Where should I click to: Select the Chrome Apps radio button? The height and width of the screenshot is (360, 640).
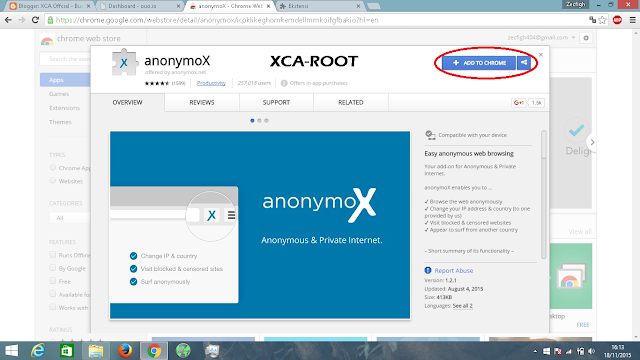(x=52, y=167)
